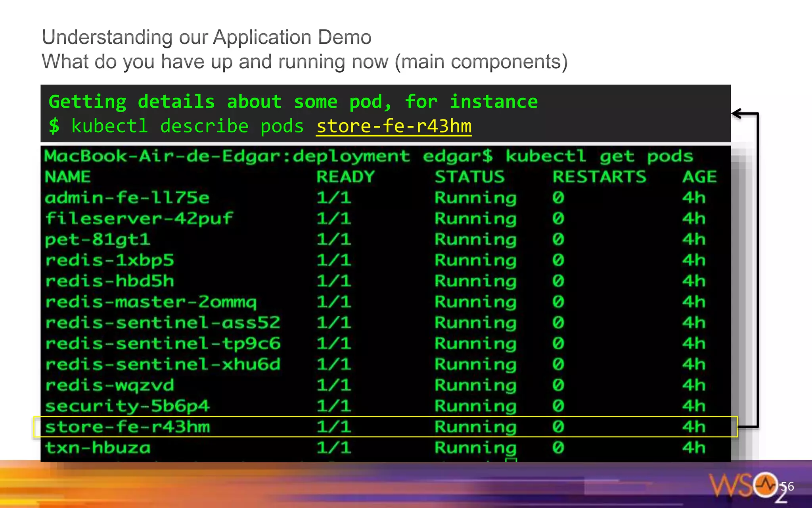Click the STATUS column header

(469, 177)
